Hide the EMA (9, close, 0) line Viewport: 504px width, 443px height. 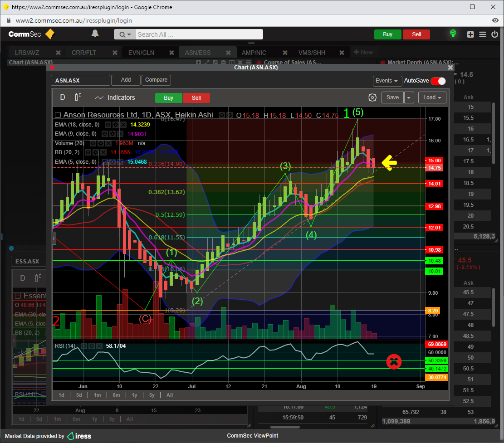[105, 134]
